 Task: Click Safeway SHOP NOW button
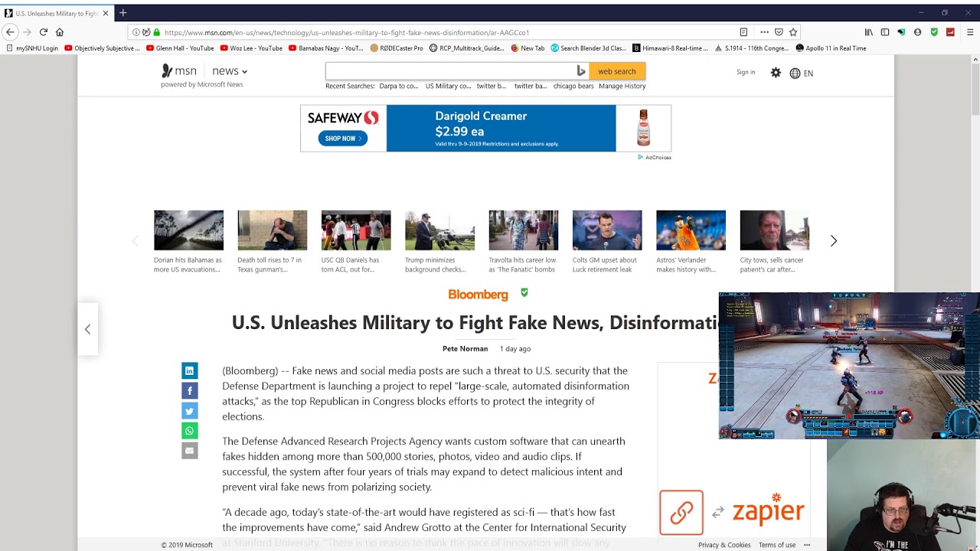point(343,139)
